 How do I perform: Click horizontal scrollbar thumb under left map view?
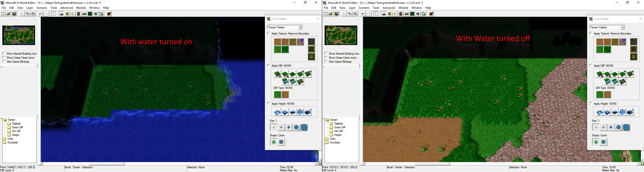[107, 164]
